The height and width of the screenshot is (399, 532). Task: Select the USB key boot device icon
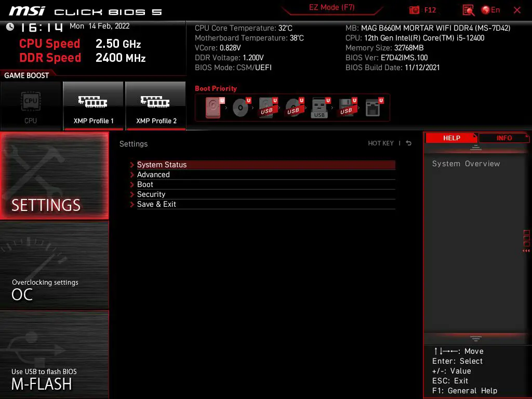pos(320,108)
